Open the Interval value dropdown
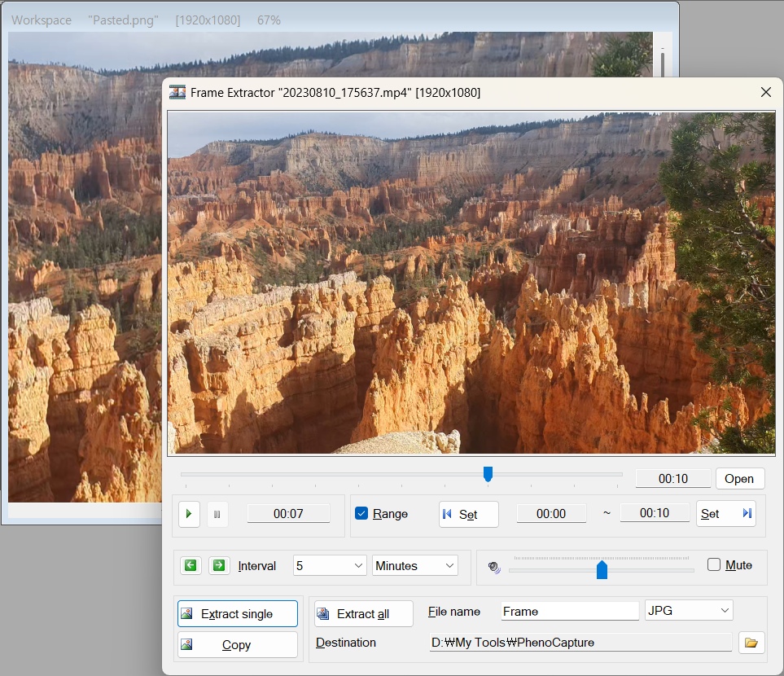784x676 pixels. (330, 565)
